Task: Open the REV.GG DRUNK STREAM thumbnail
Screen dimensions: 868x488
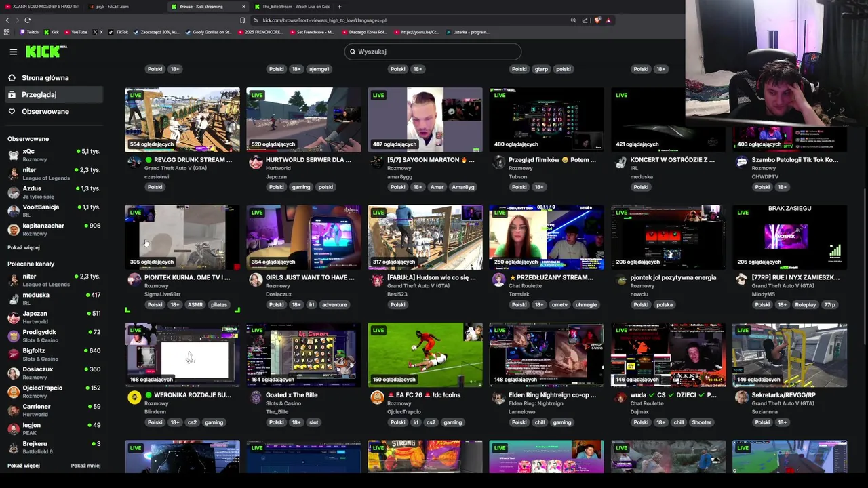Action: (x=182, y=119)
